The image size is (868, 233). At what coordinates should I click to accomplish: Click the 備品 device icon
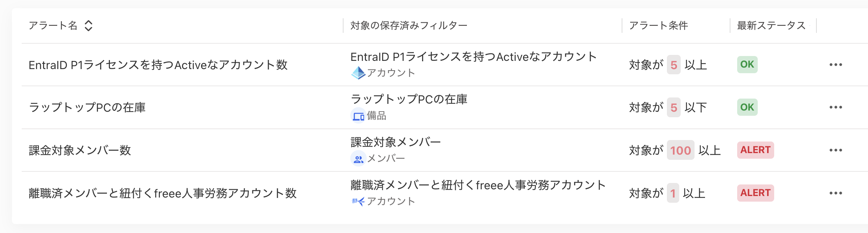(x=358, y=116)
